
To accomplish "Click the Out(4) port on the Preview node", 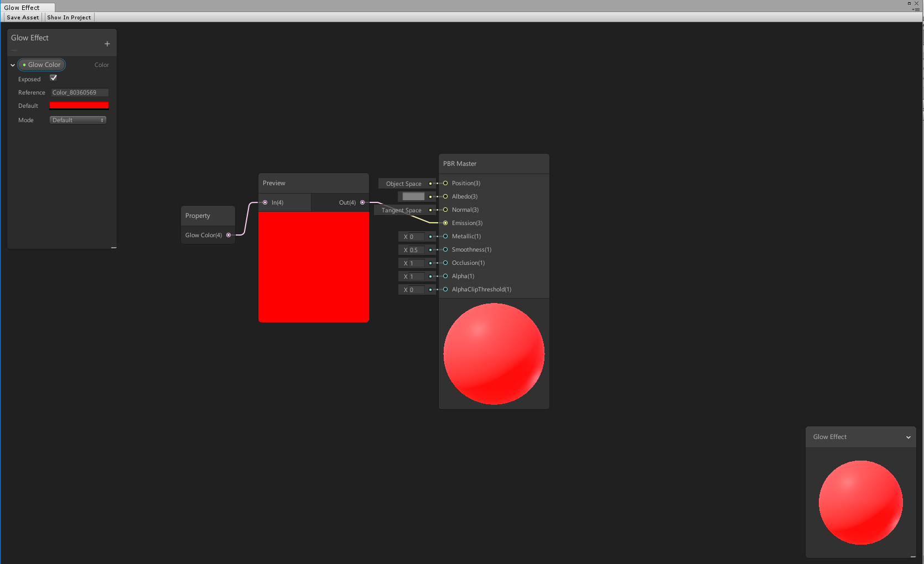I will (362, 202).
